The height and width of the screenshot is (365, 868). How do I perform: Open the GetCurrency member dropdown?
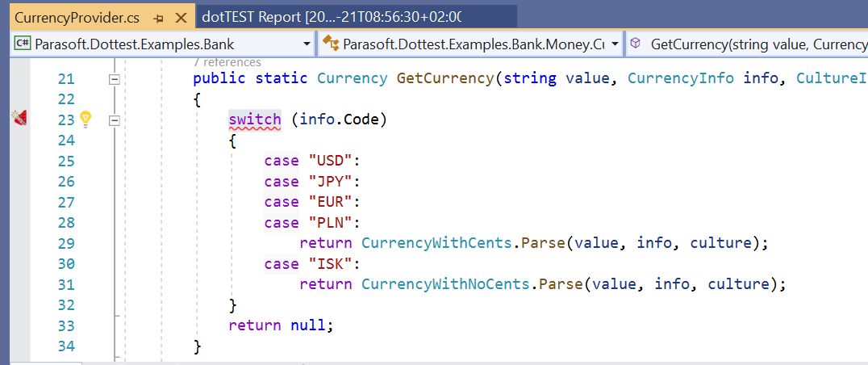pyautogui.click(x=747, y=44)
